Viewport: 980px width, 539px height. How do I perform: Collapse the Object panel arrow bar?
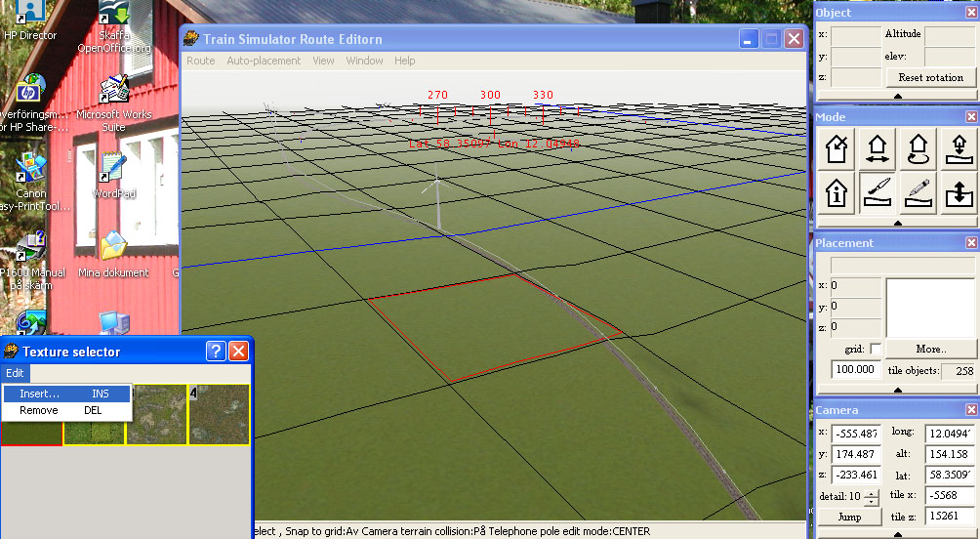[897, 97]
